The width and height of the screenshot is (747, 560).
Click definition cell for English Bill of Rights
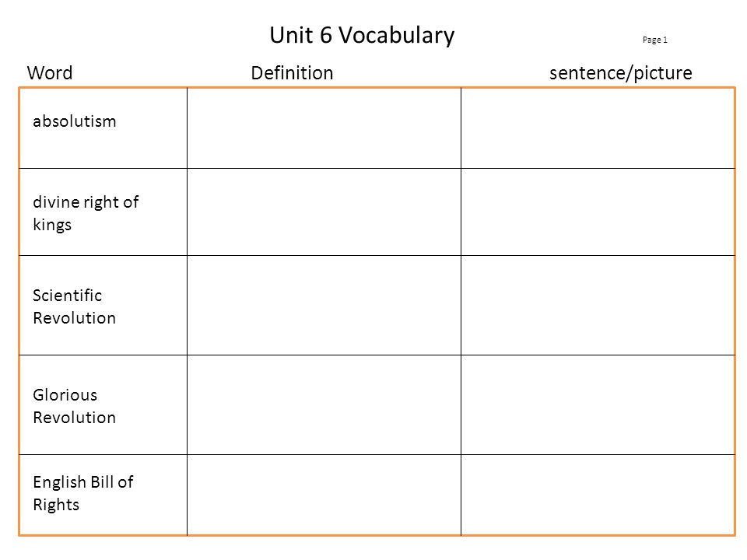(324, 495)
